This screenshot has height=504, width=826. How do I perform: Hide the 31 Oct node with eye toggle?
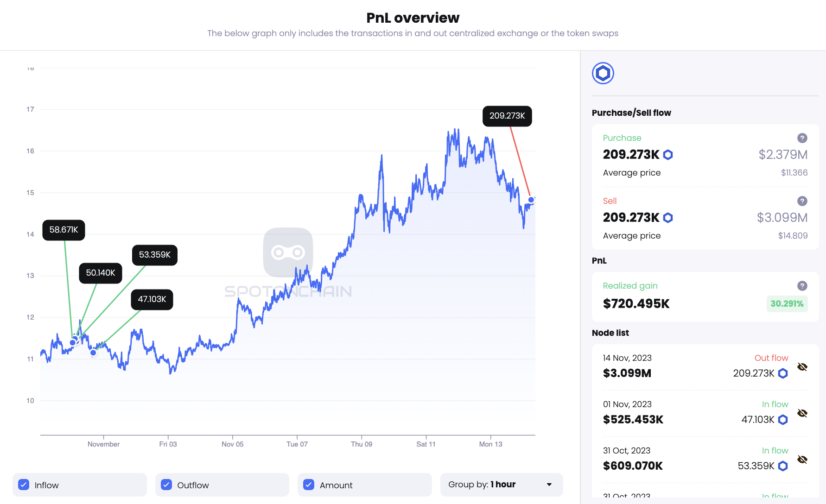(801, 460)
